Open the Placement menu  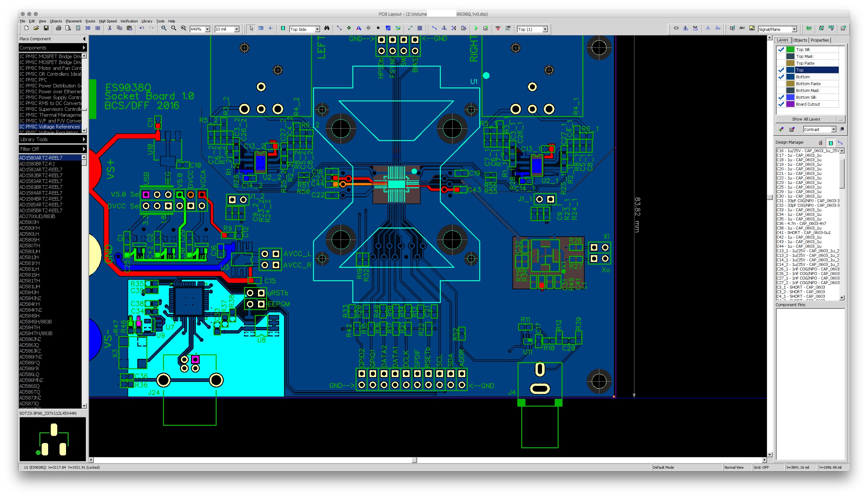point(74,21)
